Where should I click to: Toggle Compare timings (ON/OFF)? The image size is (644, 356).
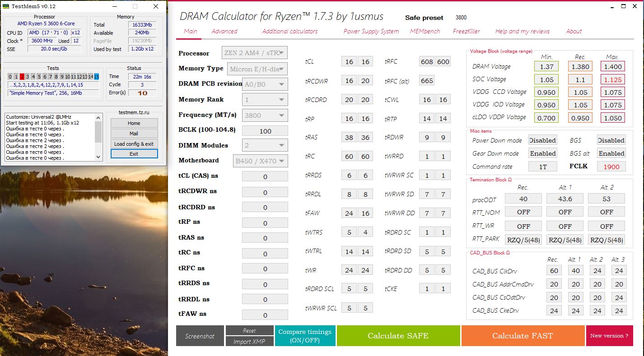[305, 336]
